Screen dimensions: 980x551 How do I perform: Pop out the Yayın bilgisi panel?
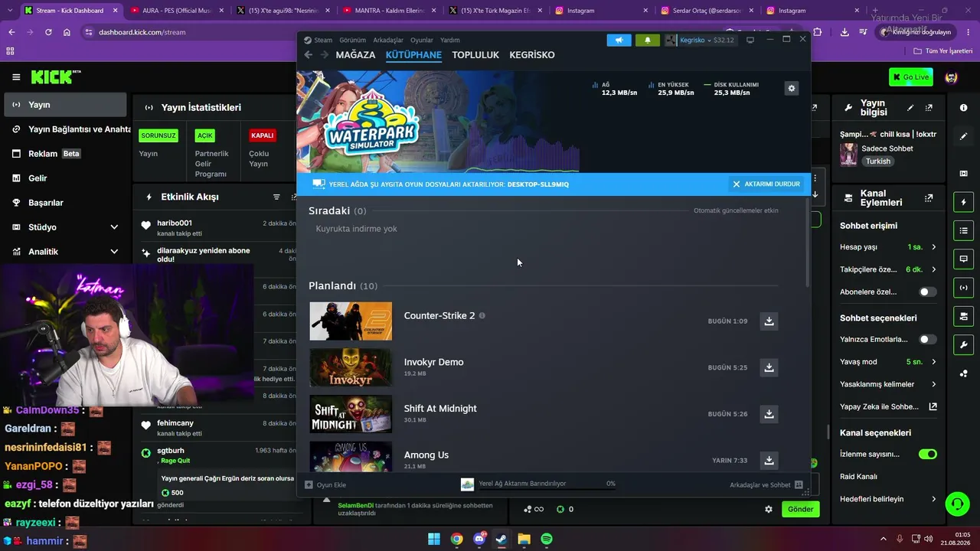(929, 108)
